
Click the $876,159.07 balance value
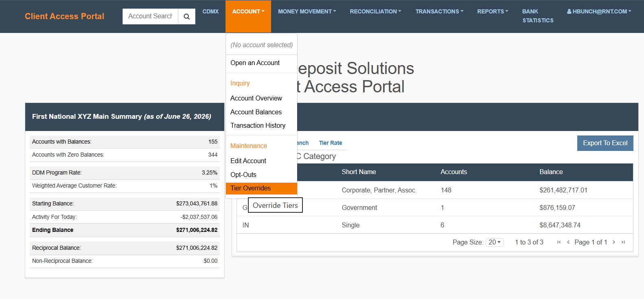[557, 208]
